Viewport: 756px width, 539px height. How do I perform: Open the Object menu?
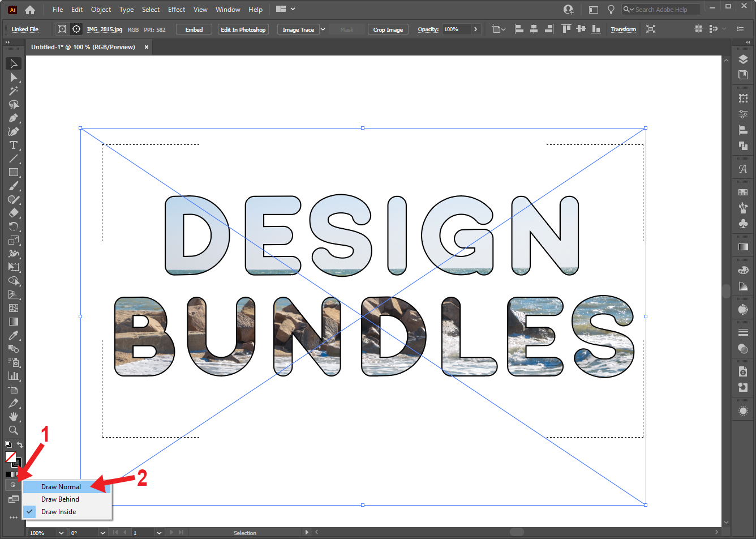click(101, 10)
